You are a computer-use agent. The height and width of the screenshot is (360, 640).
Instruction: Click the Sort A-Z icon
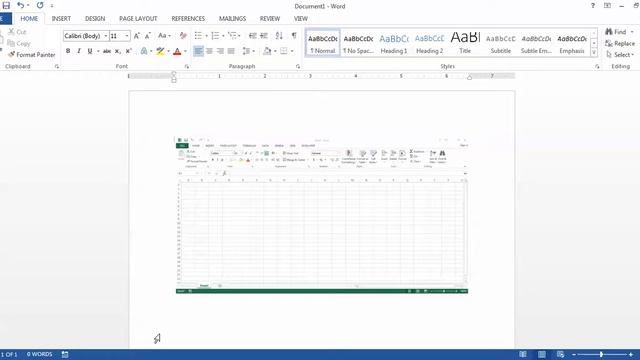point(279,36)
